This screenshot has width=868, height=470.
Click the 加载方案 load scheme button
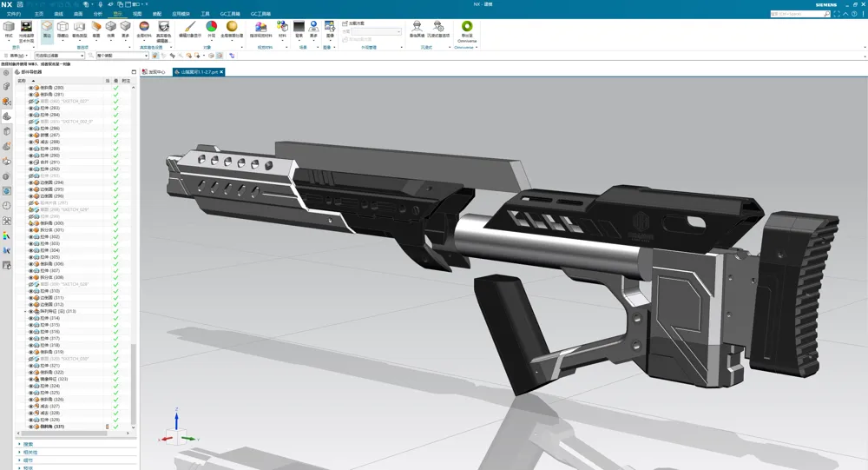[353, 23]
